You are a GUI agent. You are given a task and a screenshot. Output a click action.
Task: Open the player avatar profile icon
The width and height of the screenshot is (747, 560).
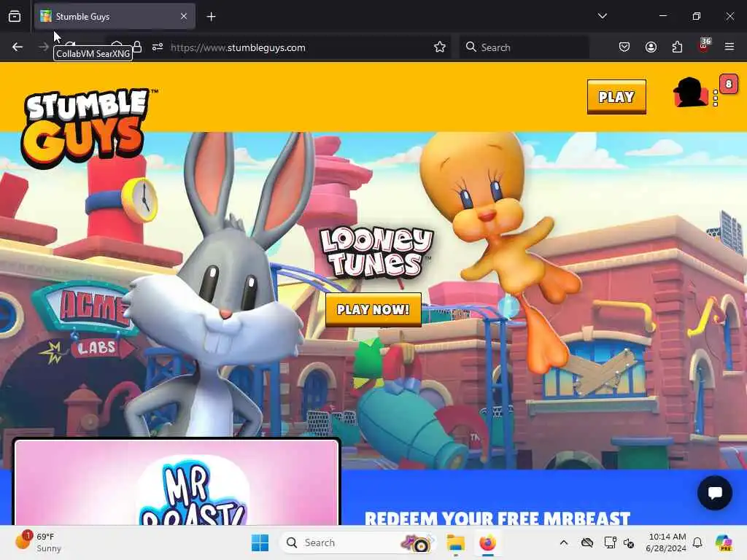point(690,93)
